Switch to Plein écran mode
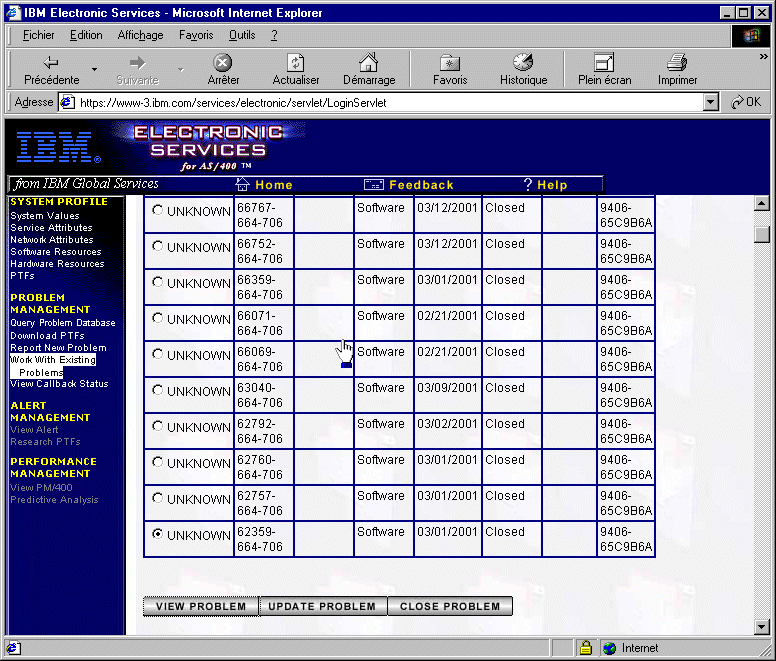776x661 pixels. (x=604, y=70)
